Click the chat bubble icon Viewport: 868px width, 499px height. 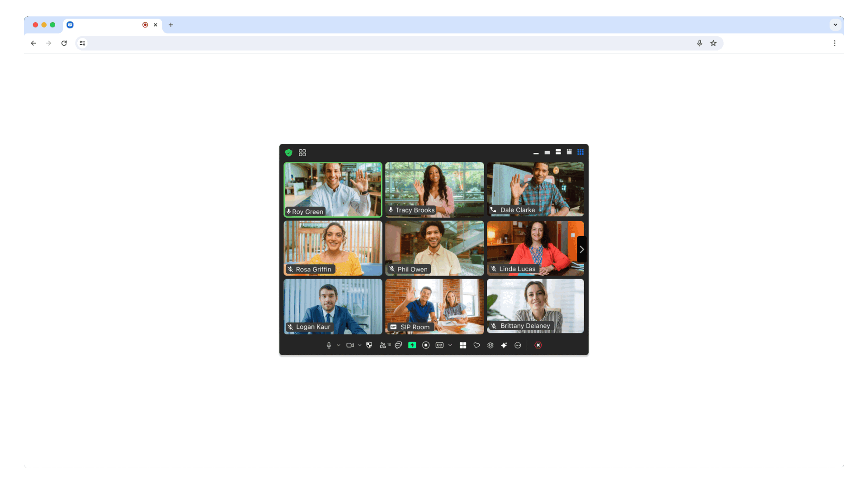coord(398,345)
